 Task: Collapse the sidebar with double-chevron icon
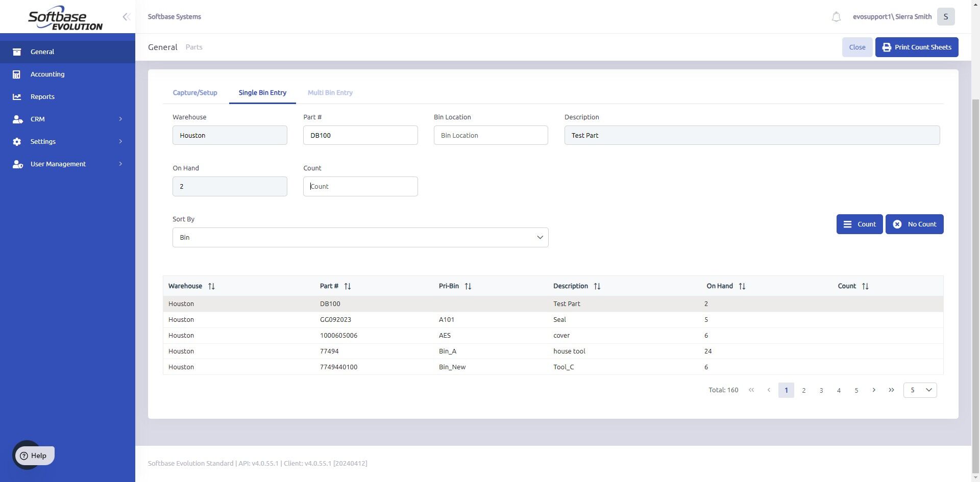tap(126, 17)
